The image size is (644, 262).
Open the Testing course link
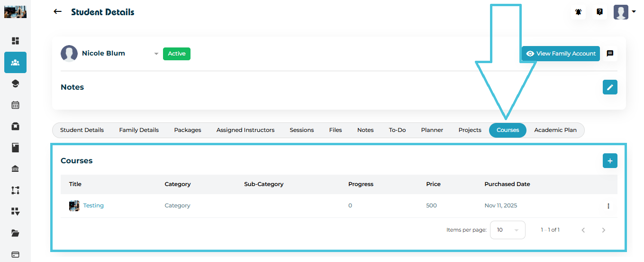click(x=93, y=206)
